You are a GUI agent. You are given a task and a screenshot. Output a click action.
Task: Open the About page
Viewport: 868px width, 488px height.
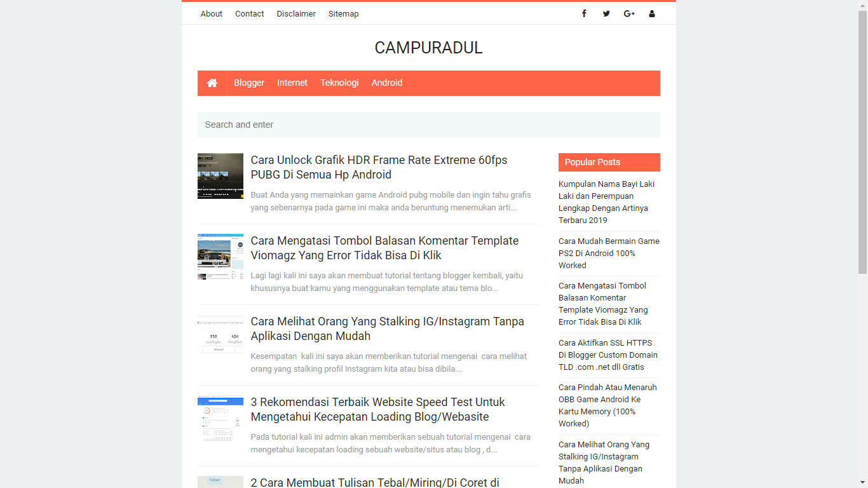pyautogui.click(x=212, y=13)
